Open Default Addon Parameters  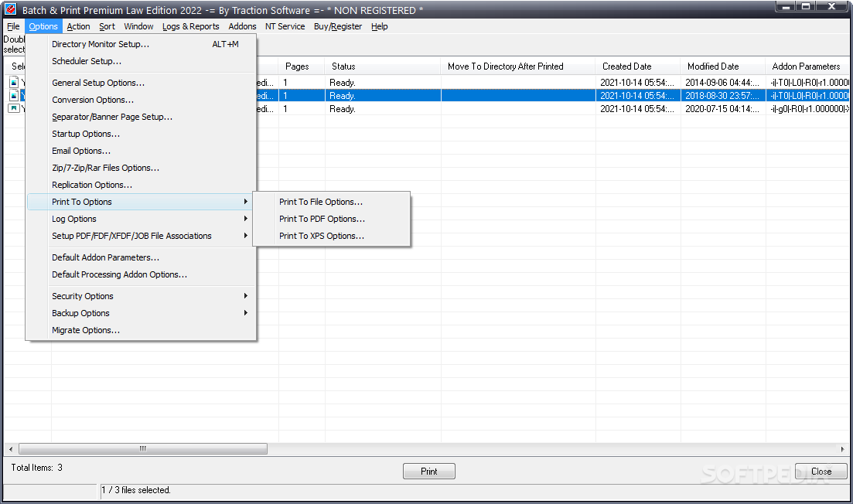click(x=141, y=257)
